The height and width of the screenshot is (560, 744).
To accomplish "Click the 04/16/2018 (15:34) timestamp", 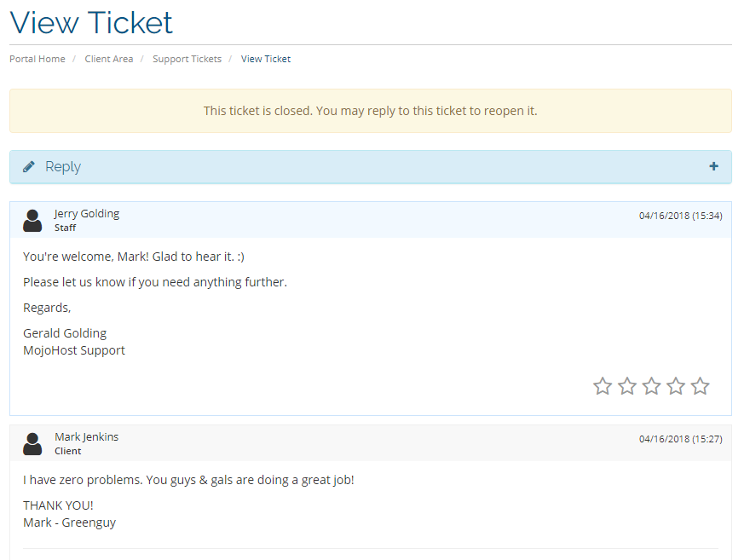I will coord(680,216).
